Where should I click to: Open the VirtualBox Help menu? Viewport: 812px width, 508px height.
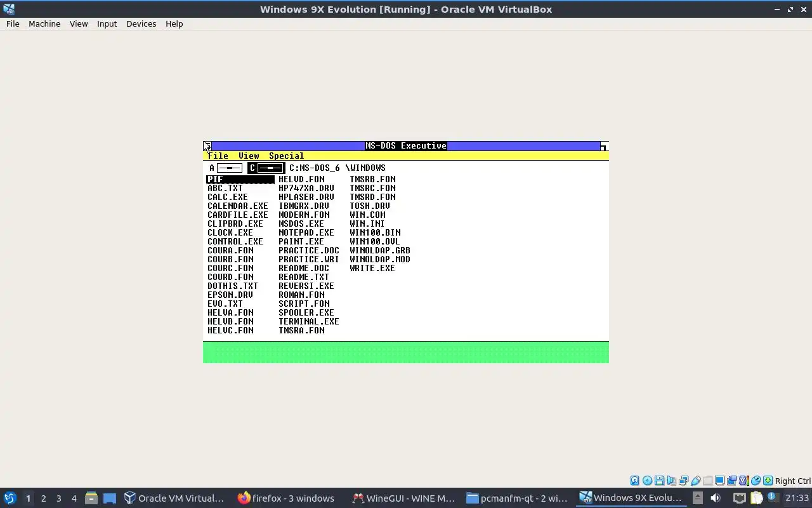(174, 23)
